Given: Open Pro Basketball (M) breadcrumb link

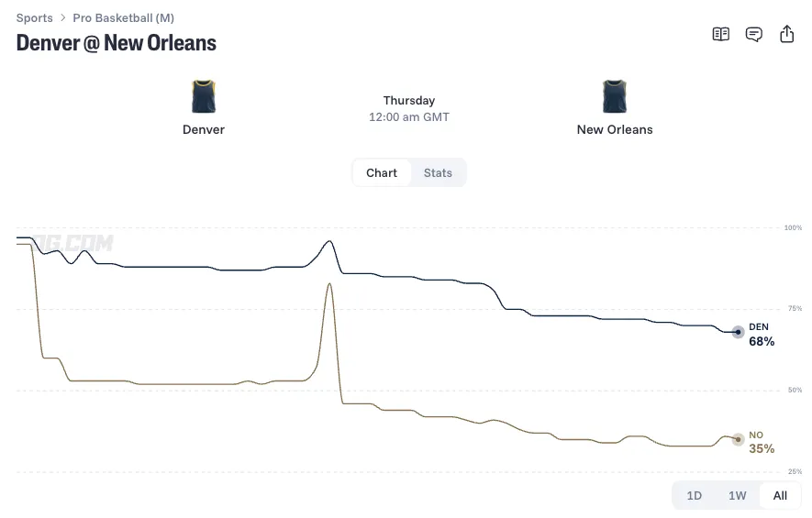Looking at the screenshot, I should [123, 17].
